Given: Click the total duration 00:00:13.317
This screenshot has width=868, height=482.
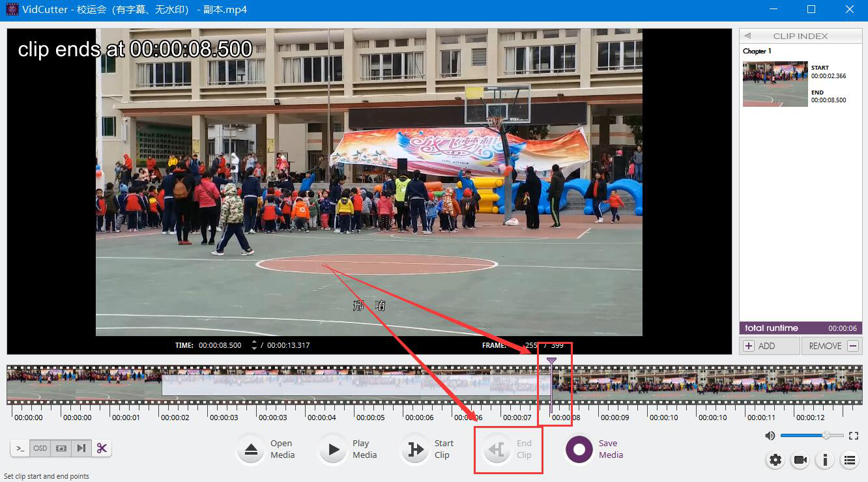Looking at the screenshot, I should [x=289, y=345].
